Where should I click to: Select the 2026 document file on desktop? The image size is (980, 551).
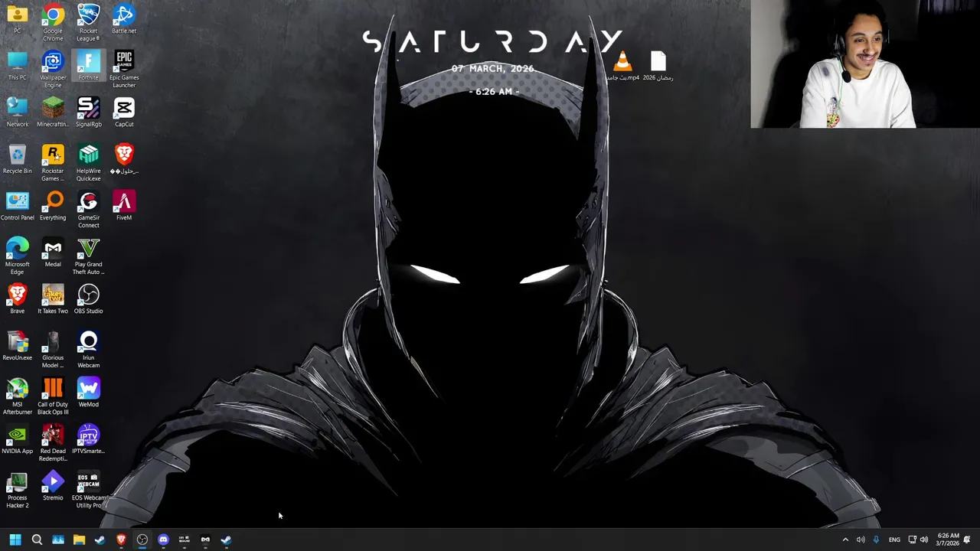pos(658,66)
